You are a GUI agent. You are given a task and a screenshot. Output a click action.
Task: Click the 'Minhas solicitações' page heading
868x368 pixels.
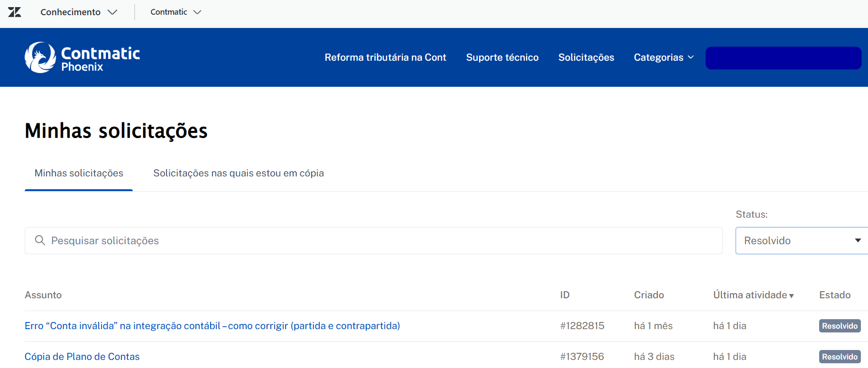[x=116, y=131]
